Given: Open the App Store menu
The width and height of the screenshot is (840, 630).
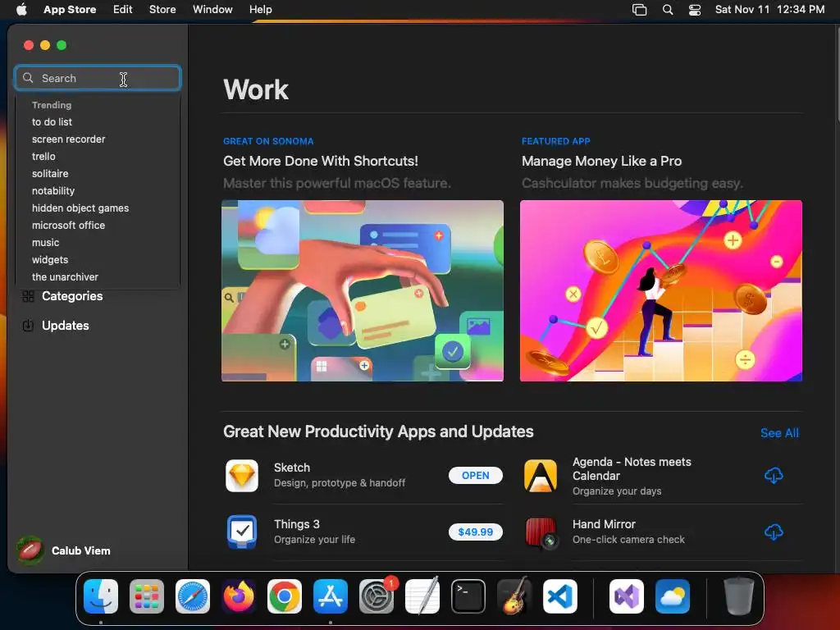Looking at the screenshot, I should 70,10.
